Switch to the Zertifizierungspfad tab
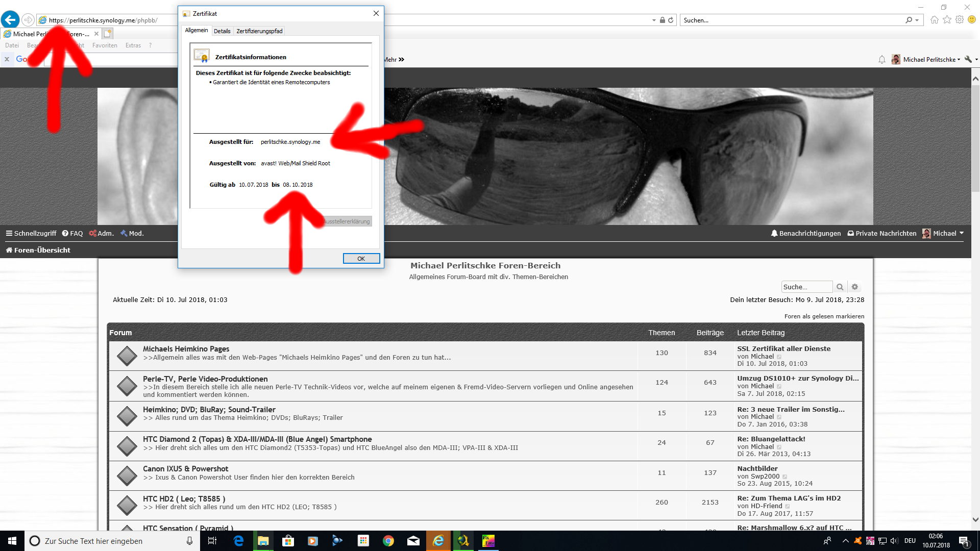The image size is (980, 551). (x=259, y=31)
